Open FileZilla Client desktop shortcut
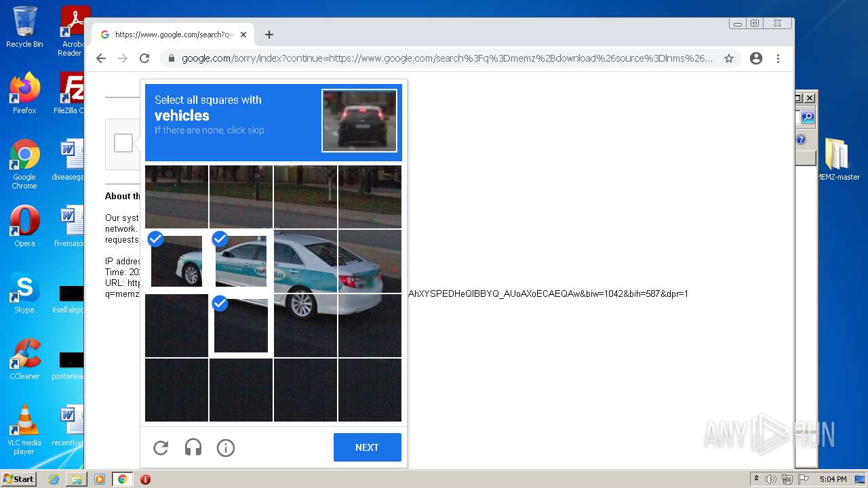868x488 pixels. [x=69, y=94]
